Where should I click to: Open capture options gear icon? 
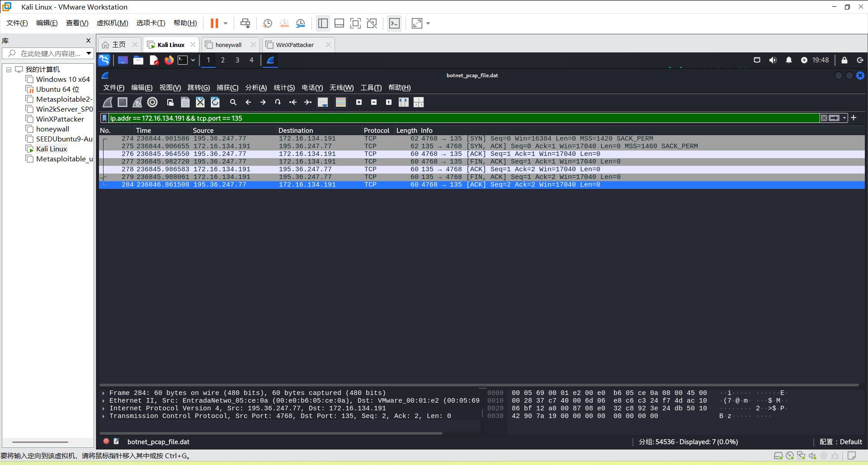tap(152, 103)
